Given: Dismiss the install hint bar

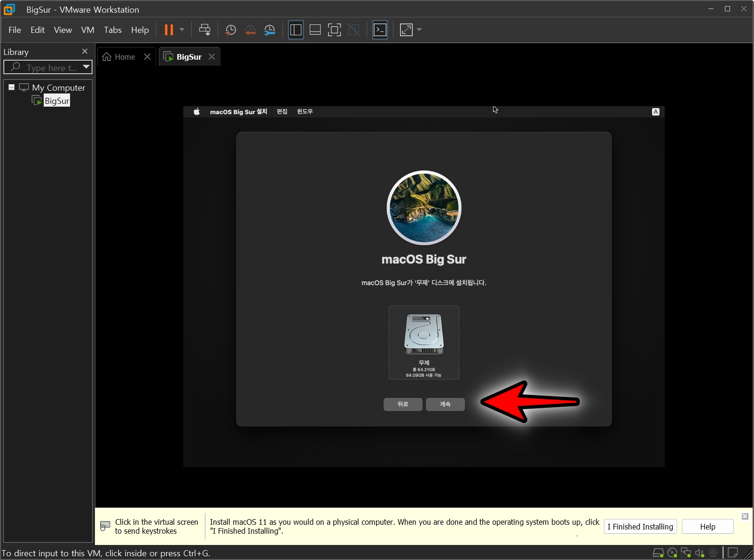Looking at the screenshot, I should click(745, 516).
